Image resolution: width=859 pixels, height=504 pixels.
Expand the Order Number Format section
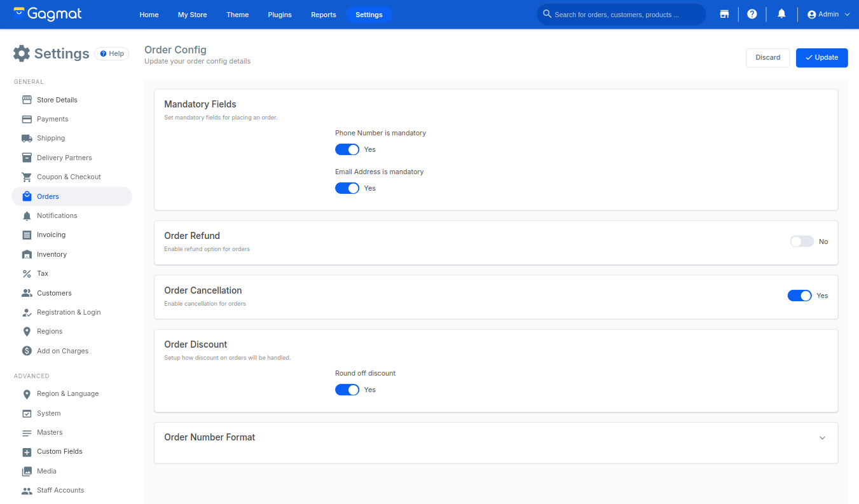(x=822, y=438)
